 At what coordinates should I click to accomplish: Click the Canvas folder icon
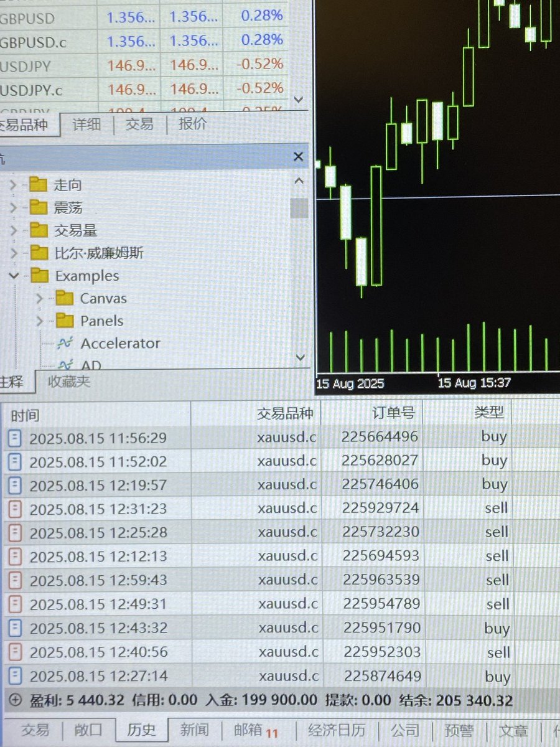(x=65, y=298)
